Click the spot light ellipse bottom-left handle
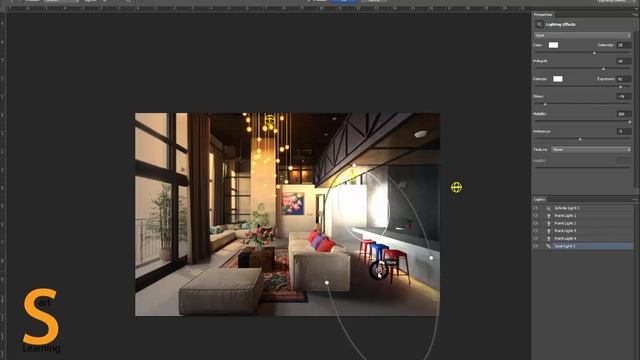 pyautogui.click(x=327, y=282)
